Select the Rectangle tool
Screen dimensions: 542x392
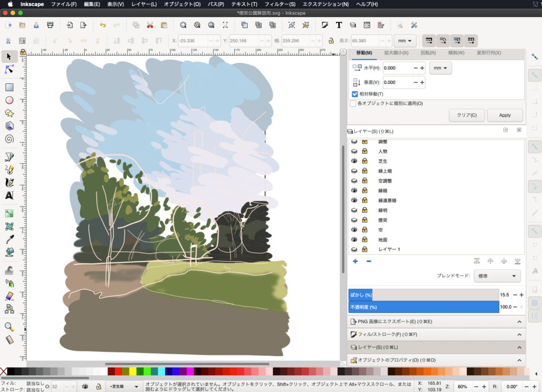(x=9, y=87)
